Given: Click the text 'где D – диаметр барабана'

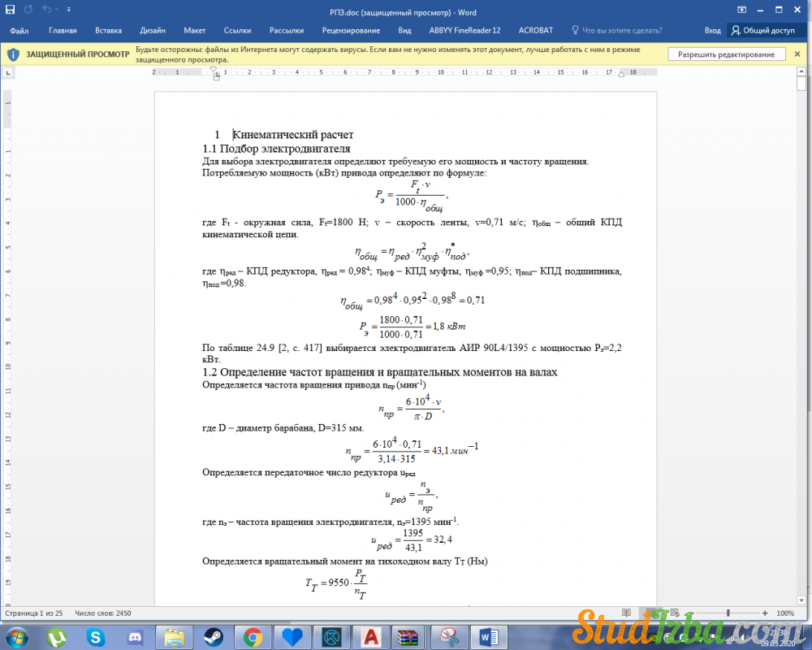Looking at the screenshot, I should [258, 428].
